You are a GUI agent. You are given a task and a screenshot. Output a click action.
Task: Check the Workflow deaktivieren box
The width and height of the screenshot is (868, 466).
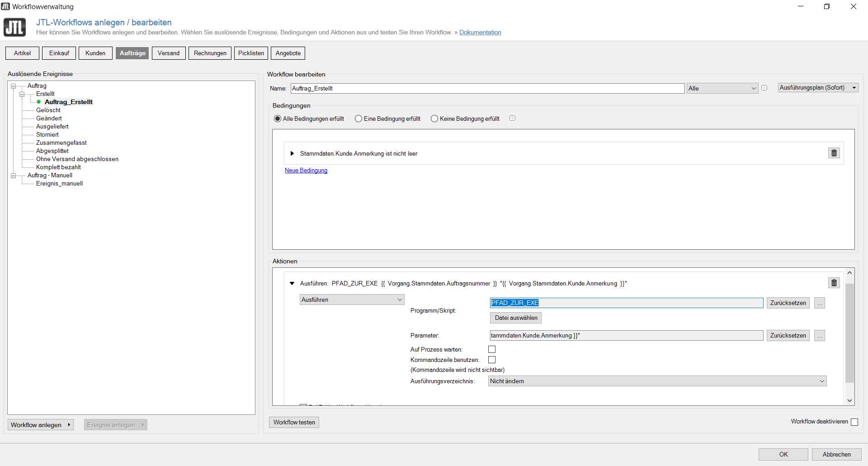pos(854,422)
